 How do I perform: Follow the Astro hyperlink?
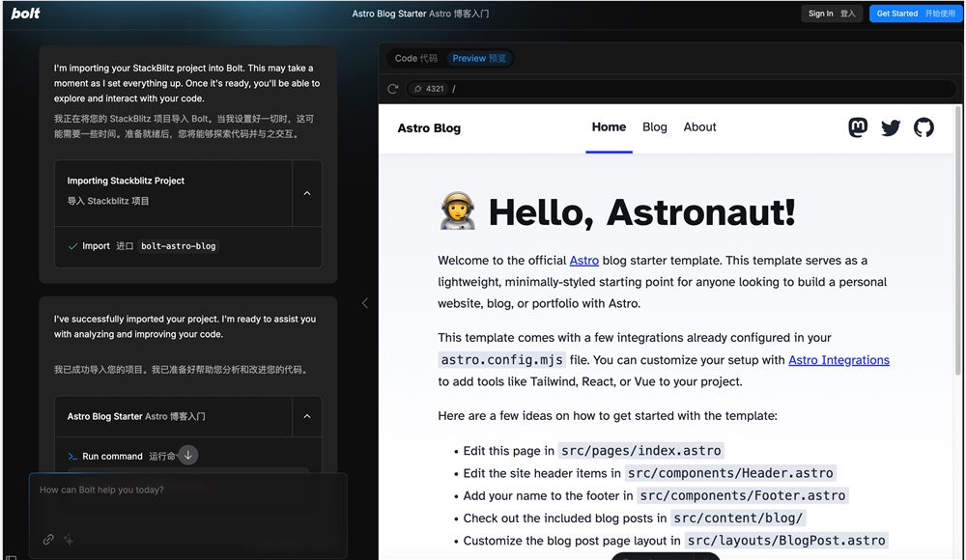pyautogui.click(x=584, y=261)
